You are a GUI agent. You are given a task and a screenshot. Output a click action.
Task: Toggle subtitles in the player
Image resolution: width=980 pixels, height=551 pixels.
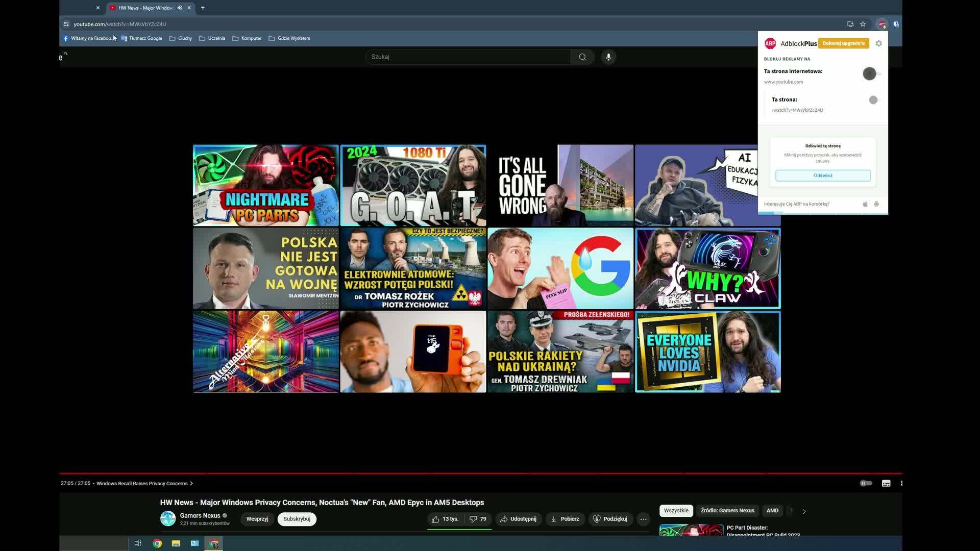click(886, 483)
